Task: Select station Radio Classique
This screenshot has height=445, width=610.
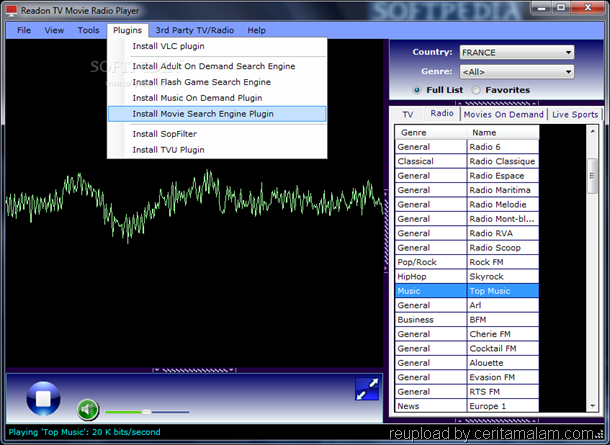Action: tap(503, 161)
